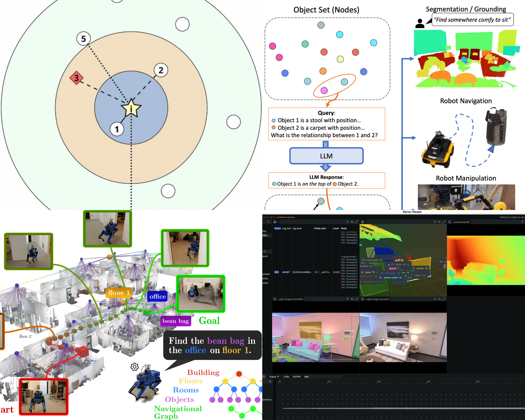Open the 1.00x playback speed selector
The image size is (525, 420).
(x=286, y=377)
